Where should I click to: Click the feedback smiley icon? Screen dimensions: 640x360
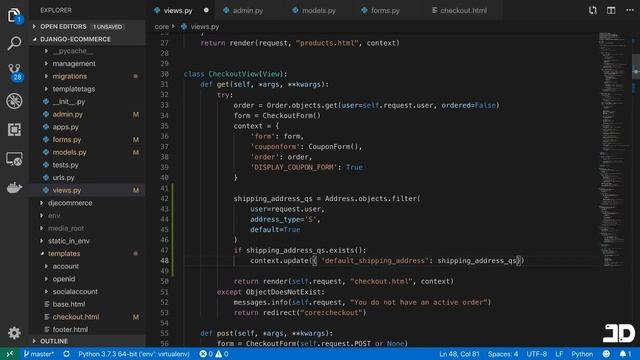point(607,354)
